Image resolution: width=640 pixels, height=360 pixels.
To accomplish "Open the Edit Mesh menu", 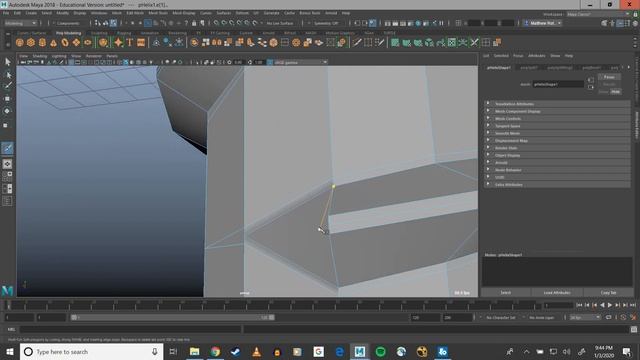I will 135,13.
